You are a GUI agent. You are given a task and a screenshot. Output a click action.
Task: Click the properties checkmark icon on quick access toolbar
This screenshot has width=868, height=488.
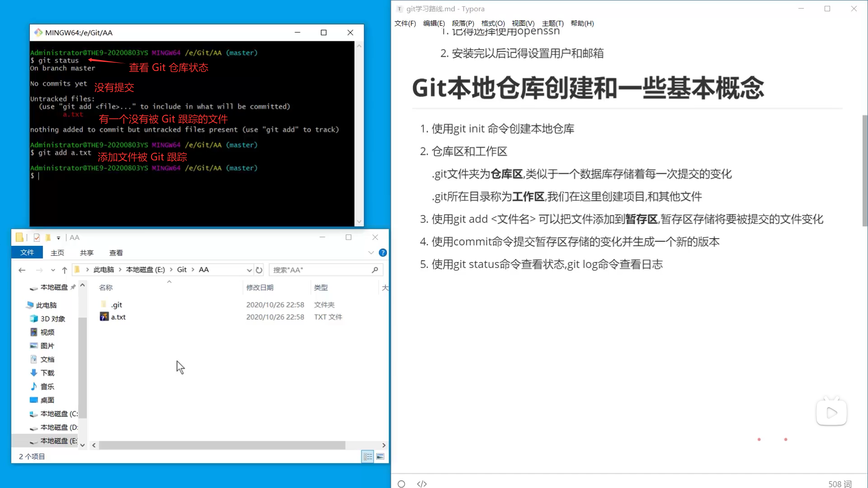point(37,237)
